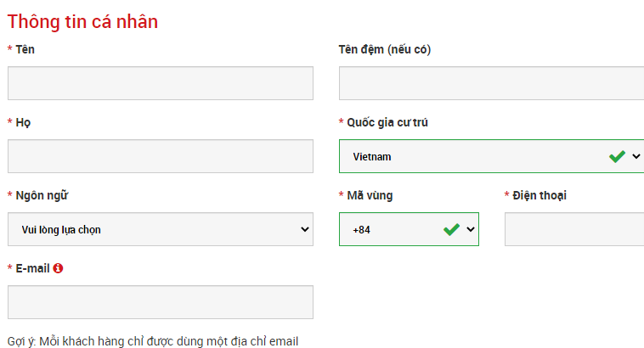Click the Tên đệm (nếu có) input box
Image resolution: width=644 pixels, height=348 pixels.
coord(491,83)
